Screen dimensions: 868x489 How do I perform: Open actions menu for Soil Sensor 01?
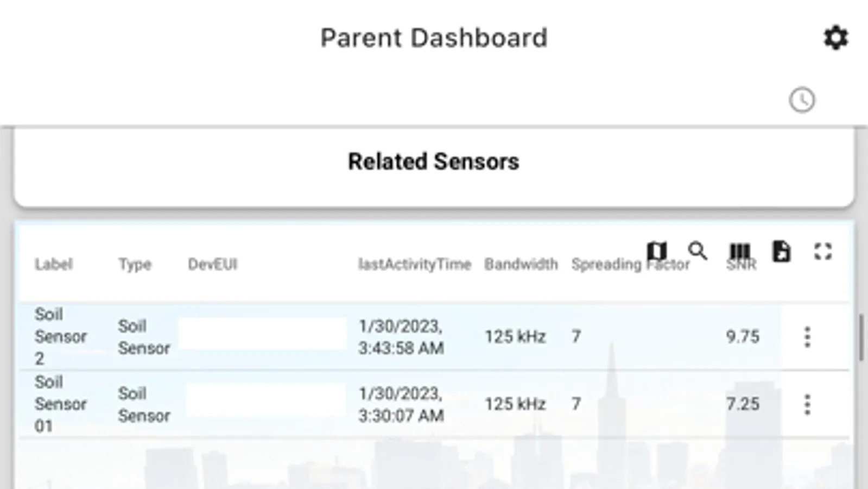click(x=807, y=404)
